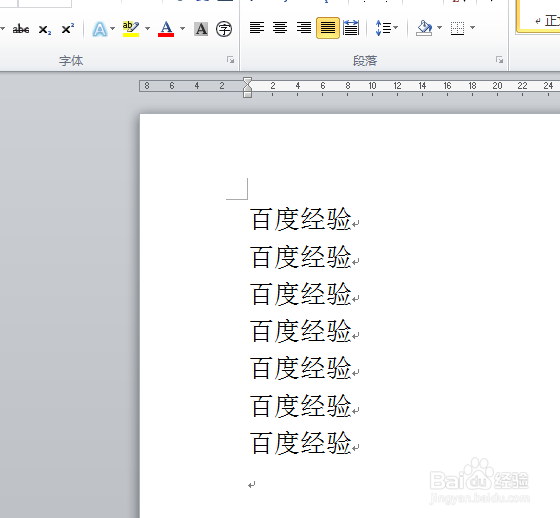
Task: Open text effects dropdown arrow
Action: 112,29
